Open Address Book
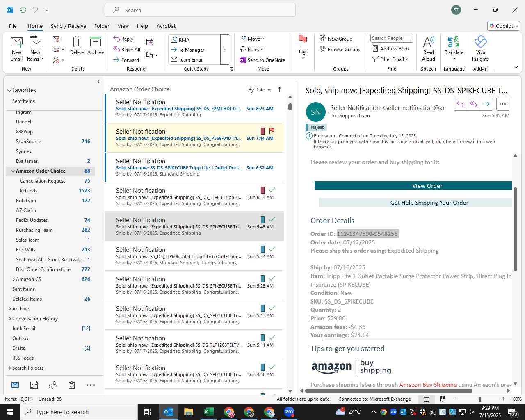525x420 pixels. (391, 48)
